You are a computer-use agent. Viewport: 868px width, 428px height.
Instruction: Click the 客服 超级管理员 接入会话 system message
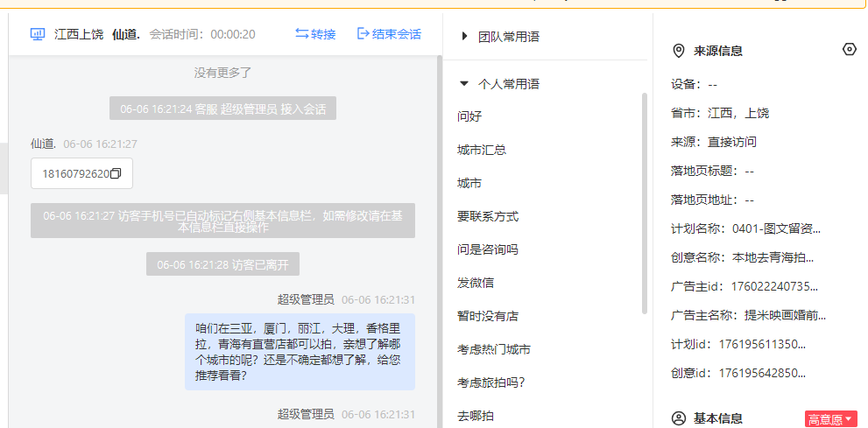pos(222,109)
